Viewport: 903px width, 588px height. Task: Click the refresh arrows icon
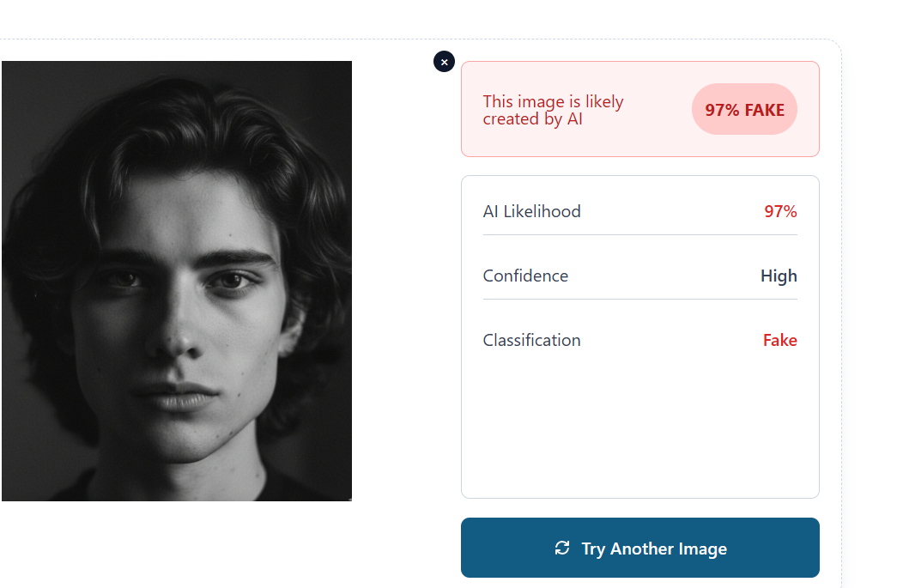point(562,548)
